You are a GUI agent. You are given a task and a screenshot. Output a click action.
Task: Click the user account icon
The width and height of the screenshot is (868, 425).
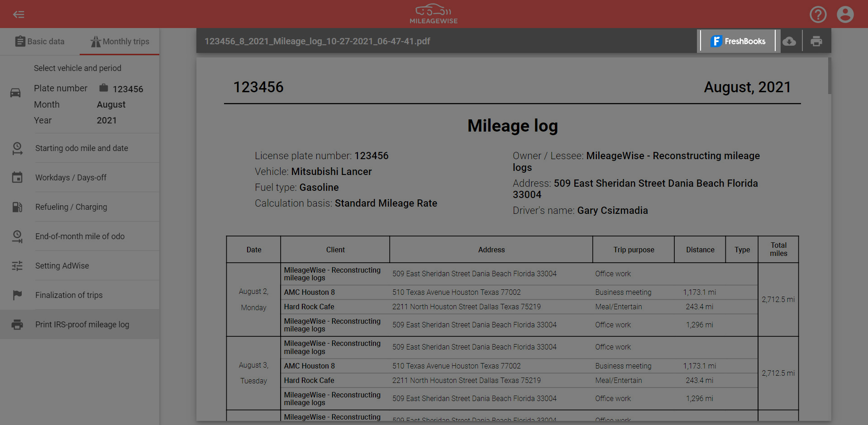[x=844, y=14]
